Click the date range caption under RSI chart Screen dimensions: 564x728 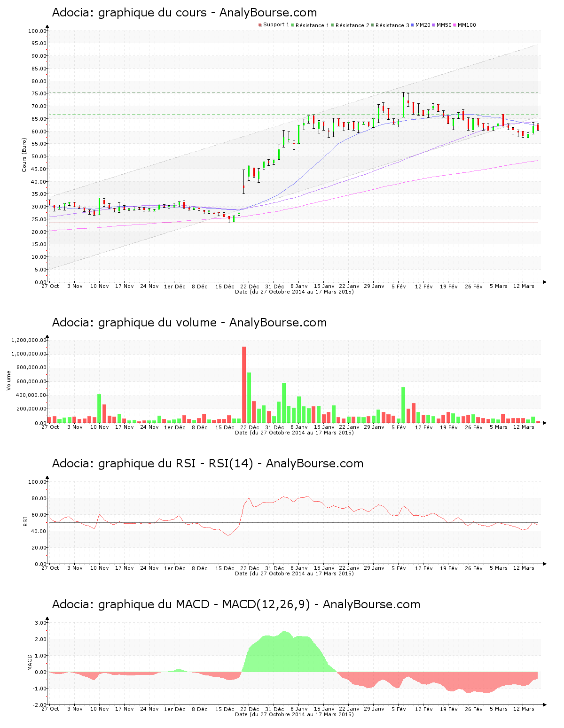click(294, 573)
